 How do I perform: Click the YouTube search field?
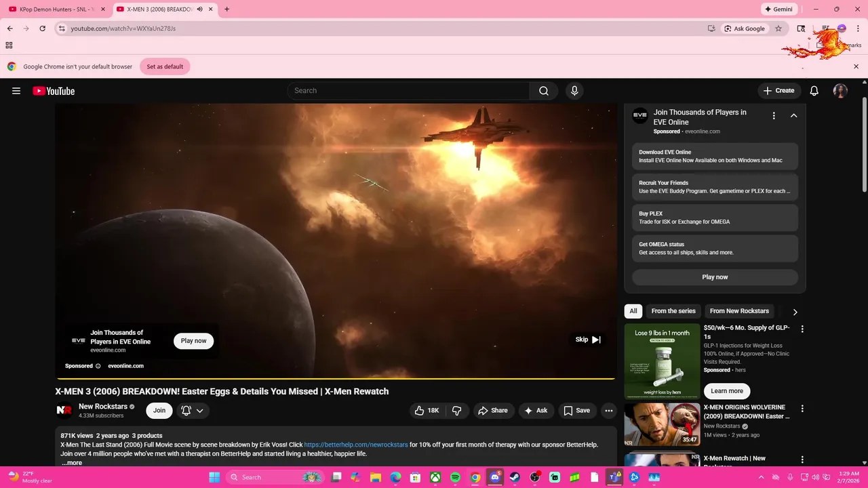(408, 91)
